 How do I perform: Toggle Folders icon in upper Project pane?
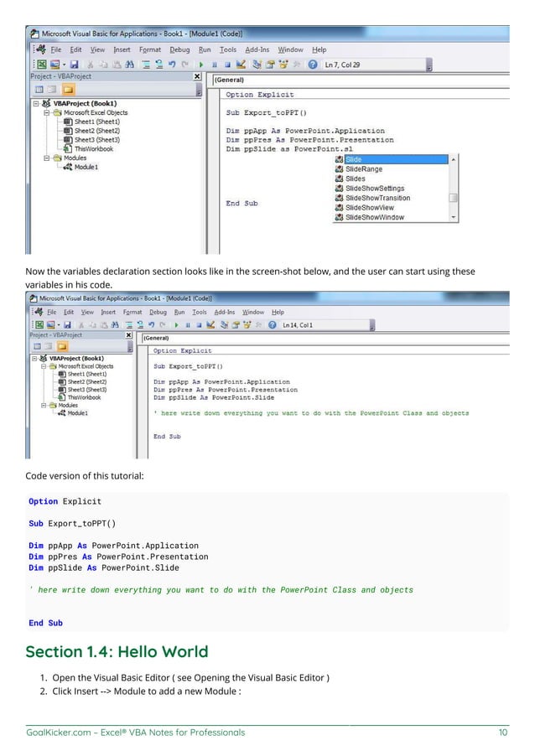pyautogui.click(x=68, y=89)
